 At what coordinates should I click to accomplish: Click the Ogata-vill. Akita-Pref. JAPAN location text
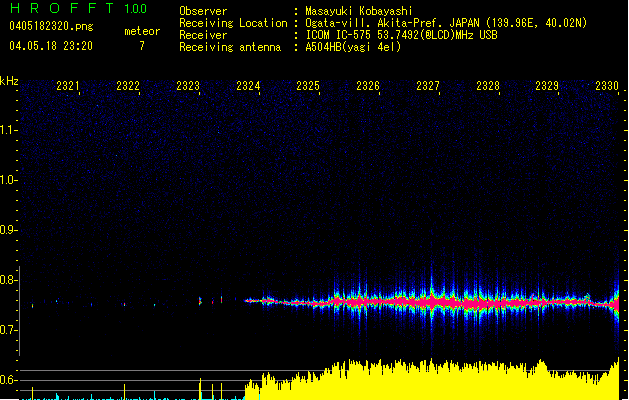(446, 23)
